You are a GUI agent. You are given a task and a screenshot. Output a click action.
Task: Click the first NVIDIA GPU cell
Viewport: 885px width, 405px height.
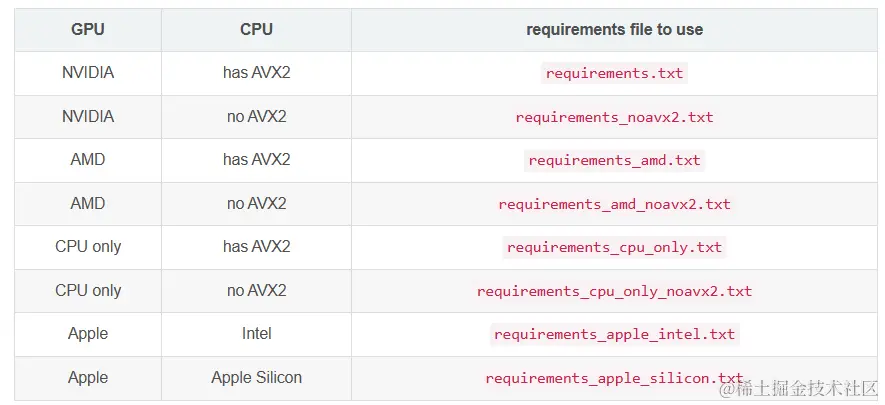(x=88, y=72)
